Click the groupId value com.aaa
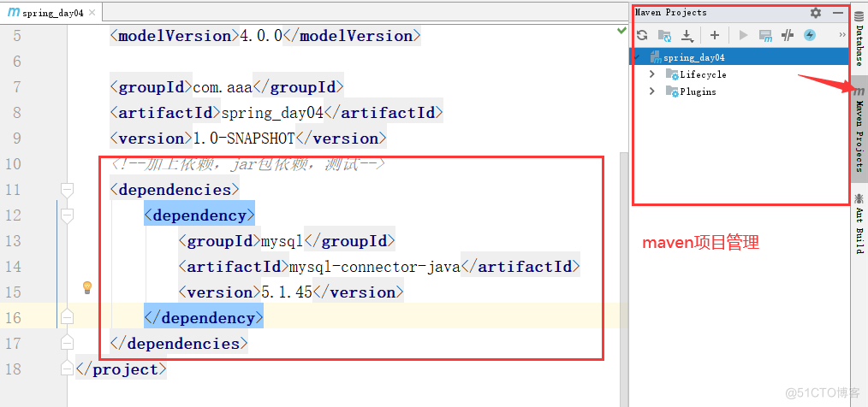 click(223, 87)
